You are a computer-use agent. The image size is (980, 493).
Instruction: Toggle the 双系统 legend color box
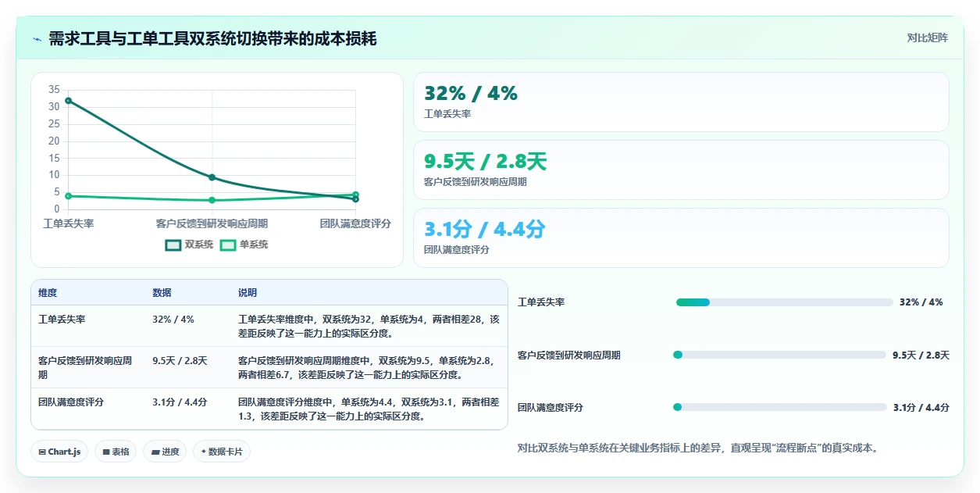pyautogui.click(x=173, y=245)
